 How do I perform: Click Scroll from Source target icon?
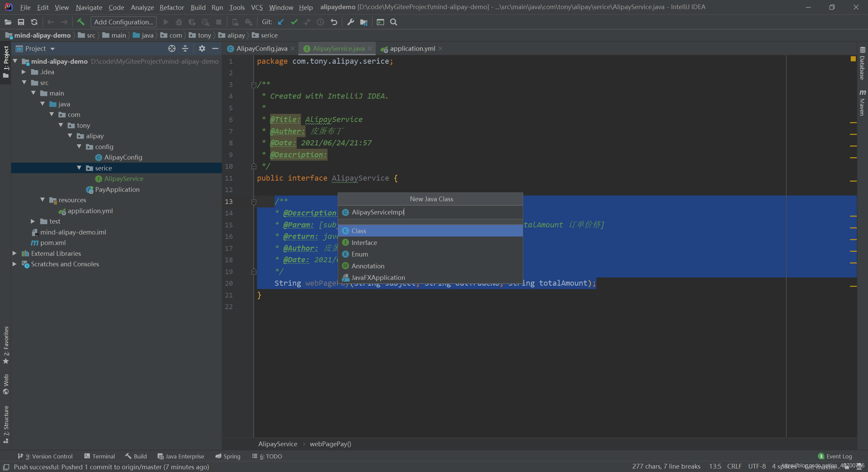click(x=172, y=48)
